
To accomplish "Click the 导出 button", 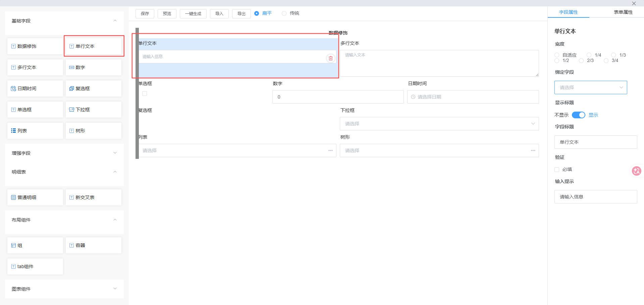I will click(241, 14).
